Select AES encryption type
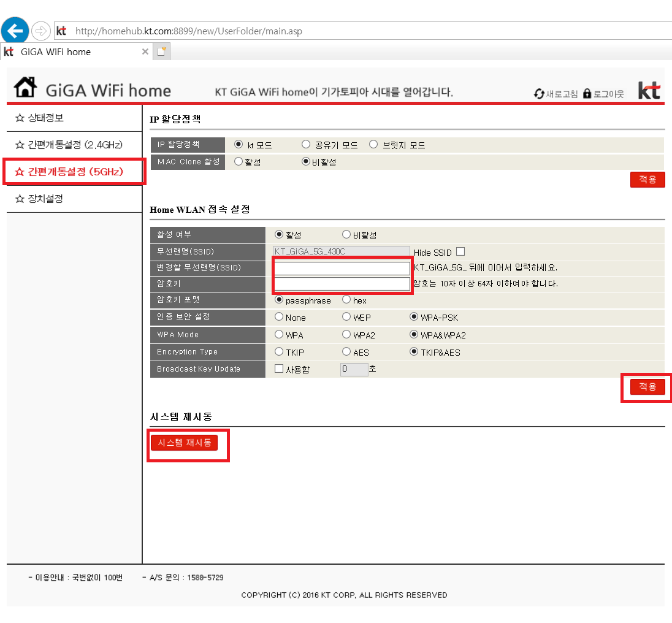Viewport: 672px width, 623px height. point(346,351)
